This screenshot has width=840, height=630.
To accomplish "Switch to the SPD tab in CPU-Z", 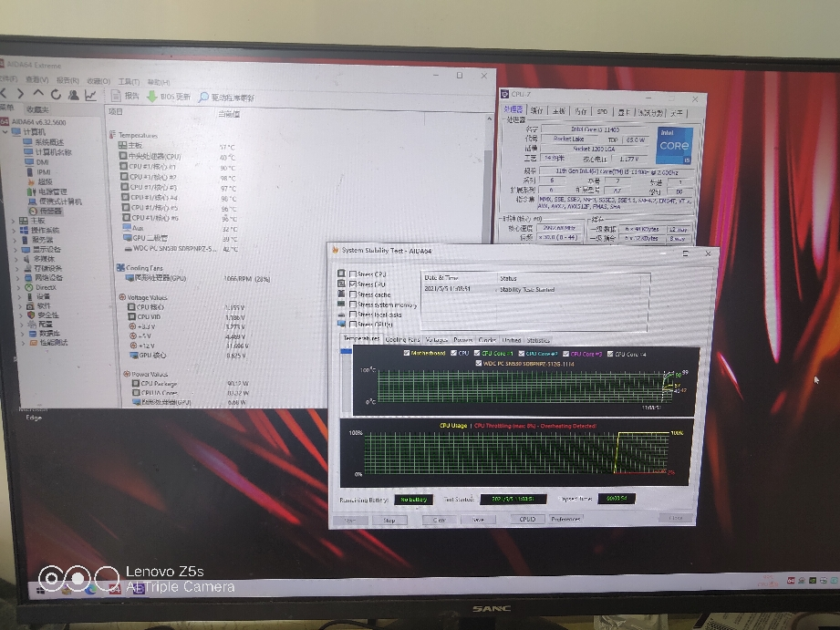I will pos(602,111).
